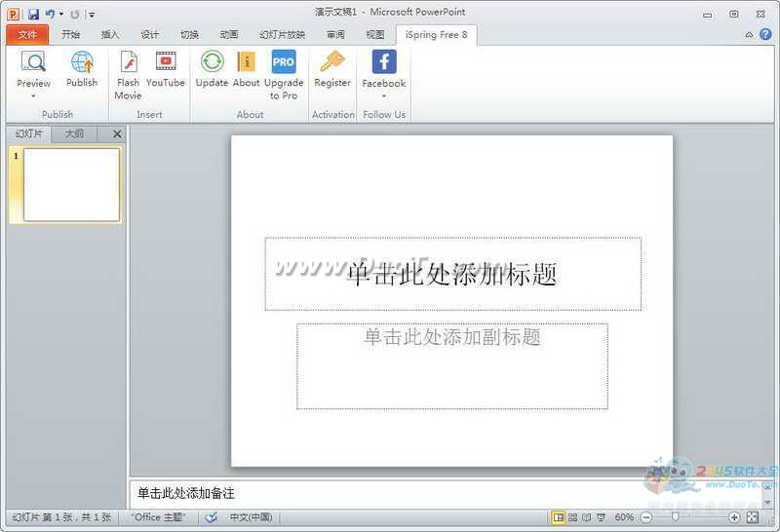The width and height of the screenshot is (780, 532).
Task: Insert a Flash Movie
Action: (x=129, y=75)
